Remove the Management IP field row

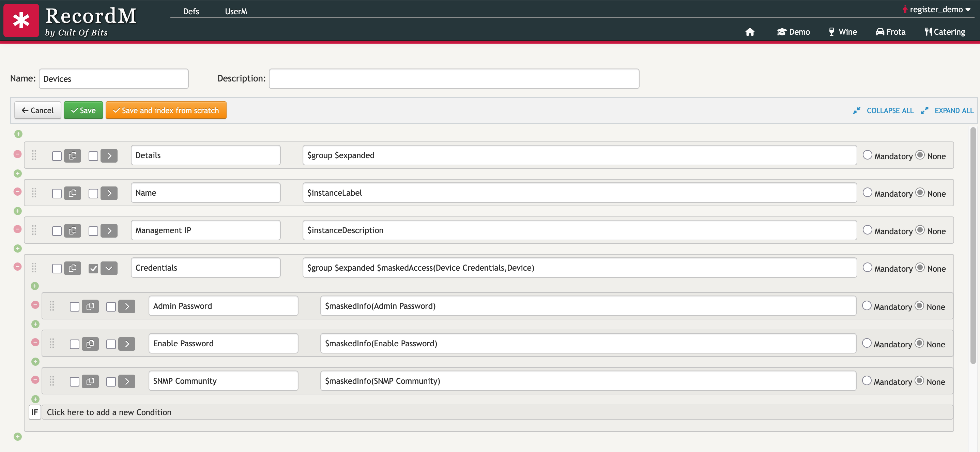17,229
